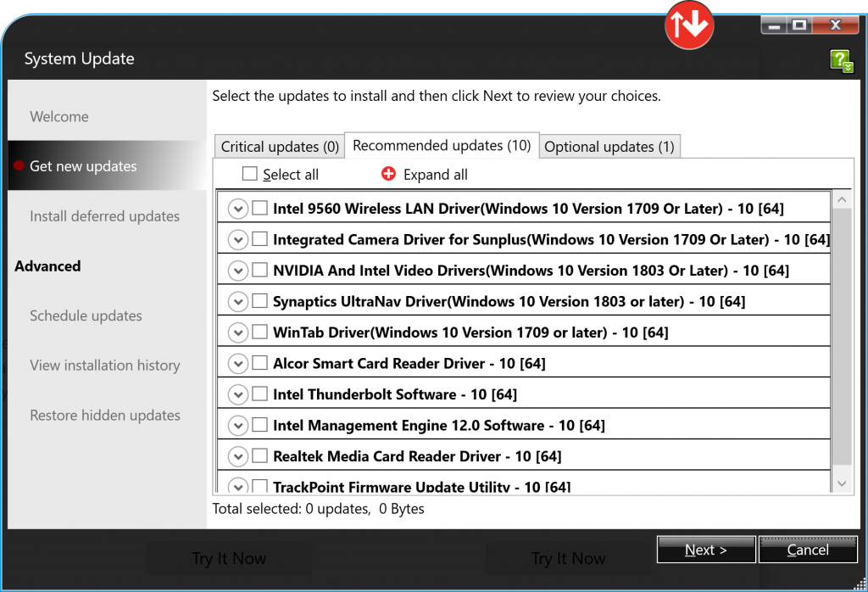Tick the Select all checkbox
Screen dimensions: 868x592
(250, 174)
